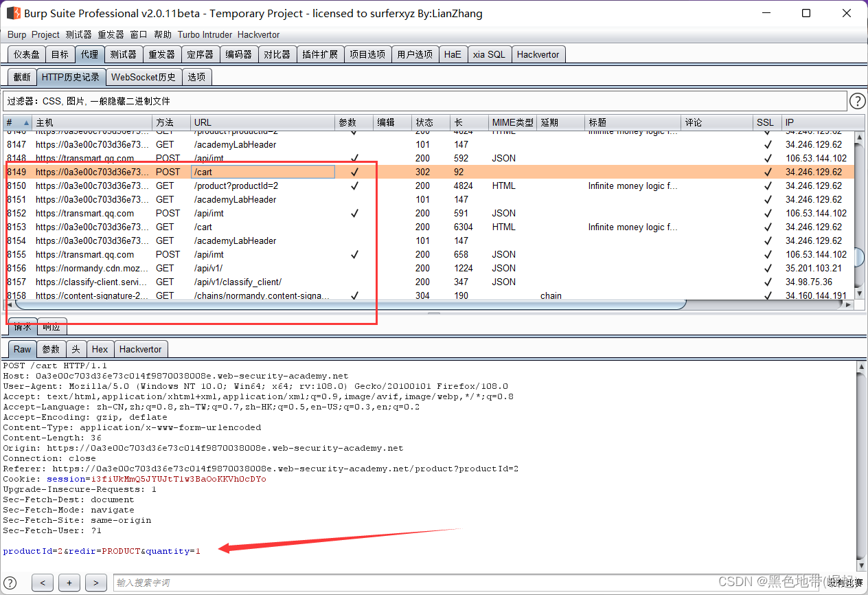Sort by the 主机 column header

(x=92, y=122)
